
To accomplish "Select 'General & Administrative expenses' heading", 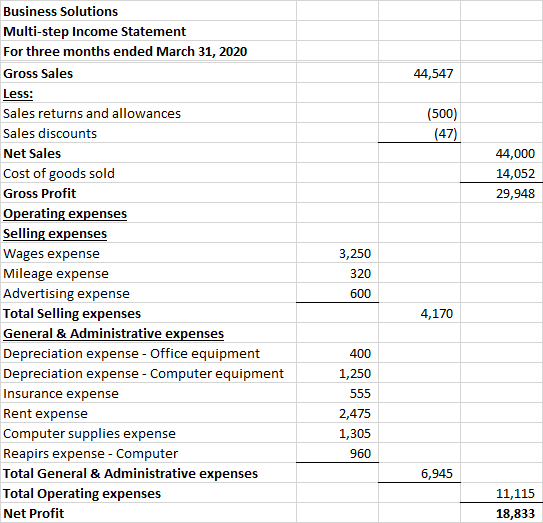I will (x=114, y=334).
